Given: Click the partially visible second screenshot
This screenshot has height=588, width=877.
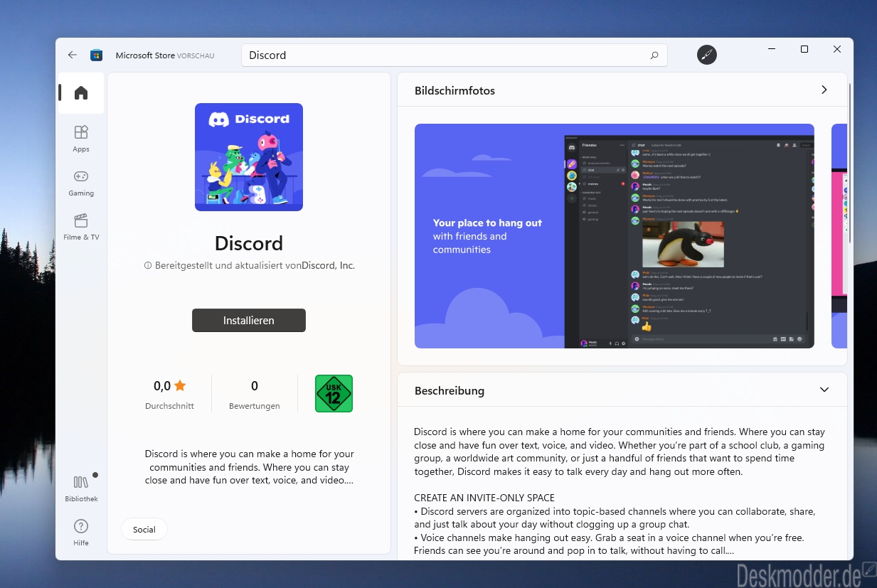Looking at the screenshot, I should point(839,236).
